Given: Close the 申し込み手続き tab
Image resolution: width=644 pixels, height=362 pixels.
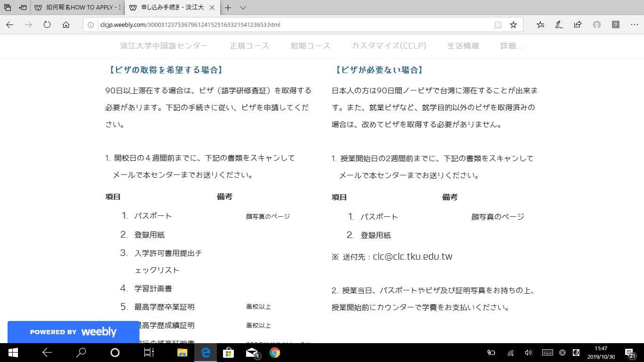Looking at the screenshot, I should [212, 8].
